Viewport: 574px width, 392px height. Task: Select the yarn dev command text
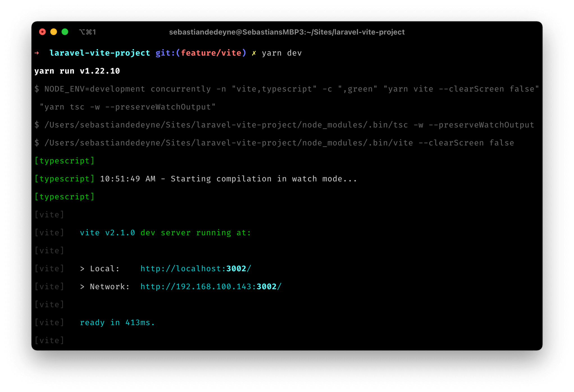pos(282,53)
